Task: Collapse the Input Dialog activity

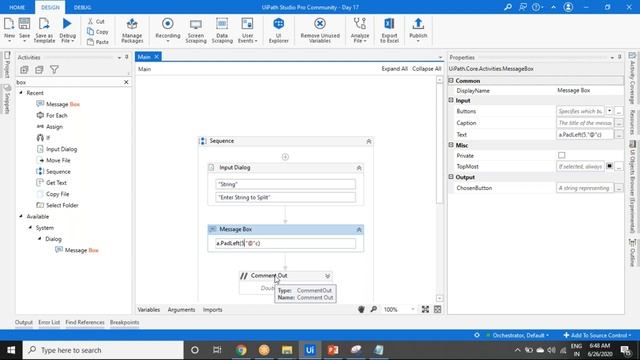Action: (x=359, y=168)
